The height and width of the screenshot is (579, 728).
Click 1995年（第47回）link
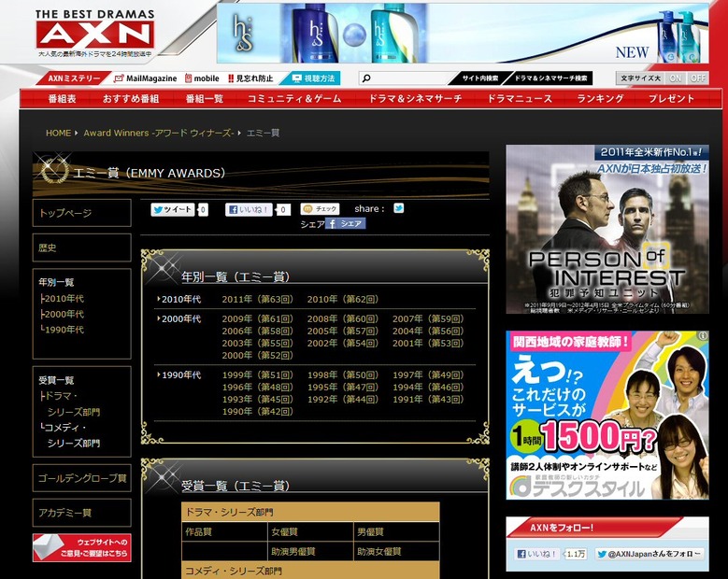pyautogui.click(x=343, y=387)
